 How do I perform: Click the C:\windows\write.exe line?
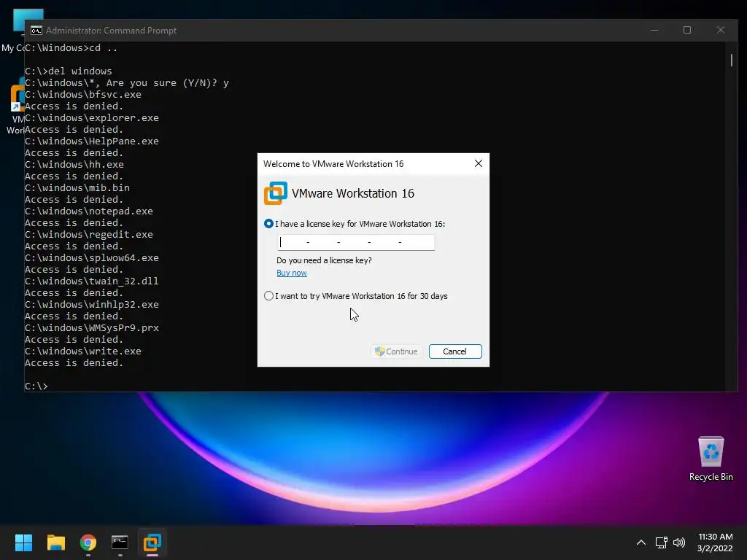83,351
